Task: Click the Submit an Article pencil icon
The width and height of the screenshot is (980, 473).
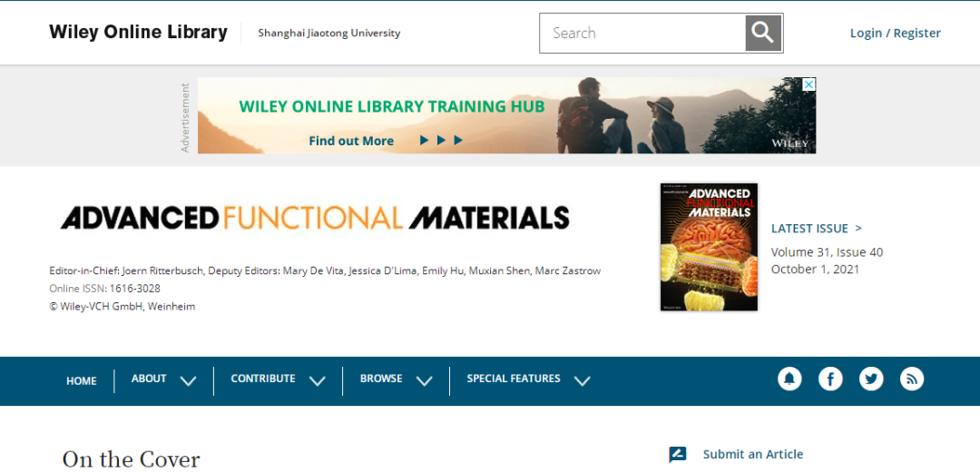Action: 678,455
